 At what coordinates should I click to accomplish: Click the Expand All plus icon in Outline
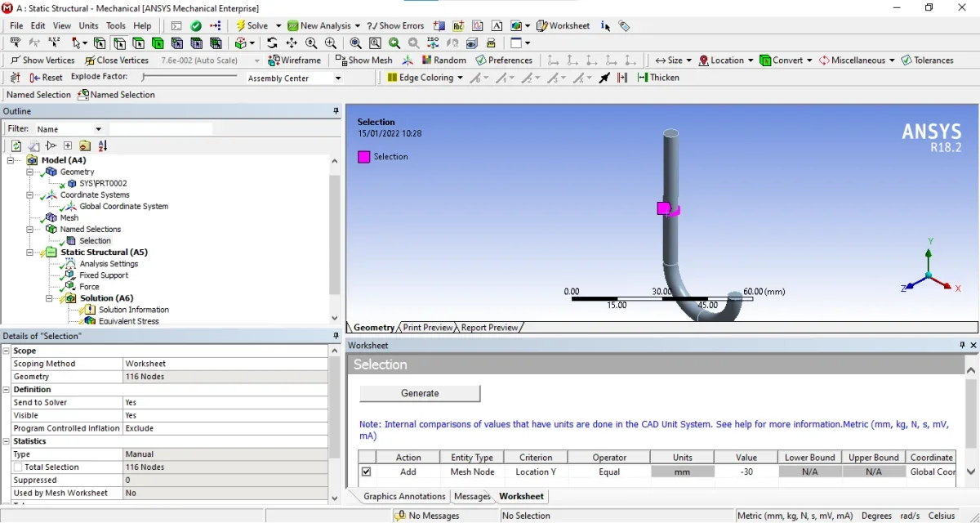click(x=68, y=146)
